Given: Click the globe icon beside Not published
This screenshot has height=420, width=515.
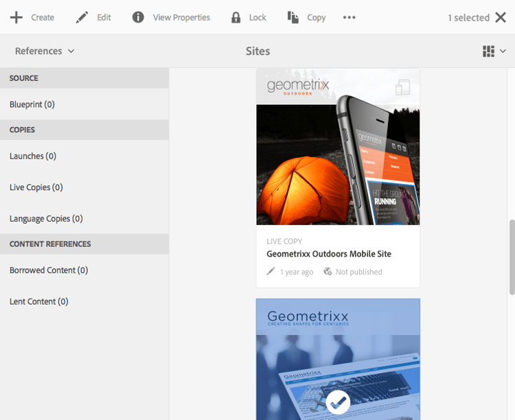Looking at the screenshot, I should pos(328,271).
